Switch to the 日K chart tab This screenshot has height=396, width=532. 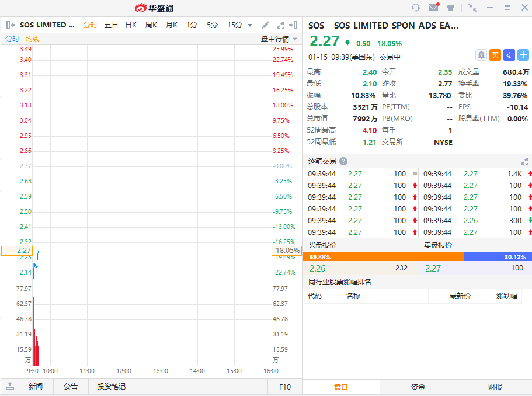click(x=131, y=25)
